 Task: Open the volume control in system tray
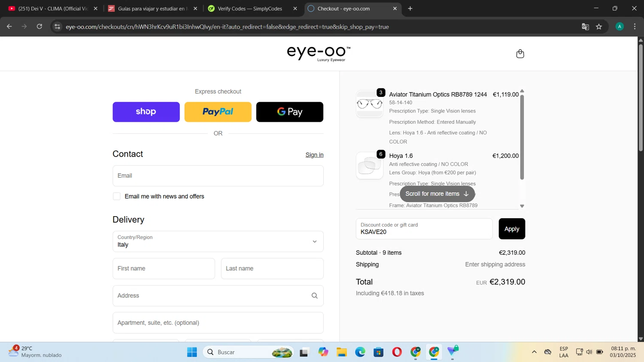[x=589, y=352]
